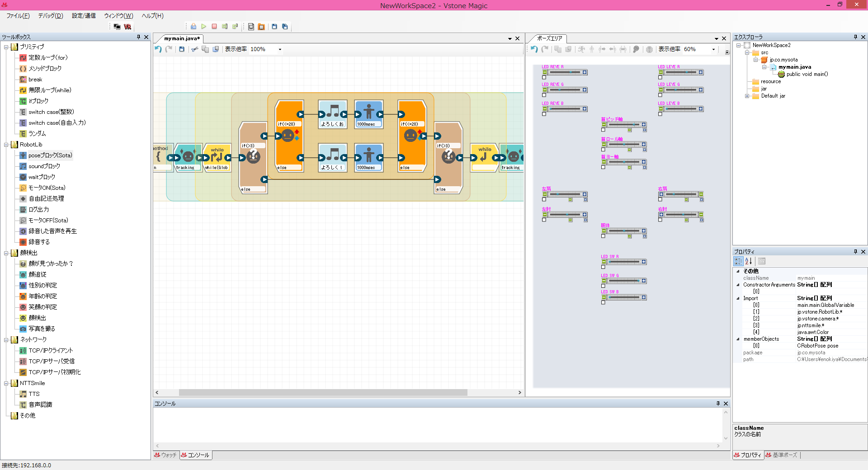
Task: Click the LED LEYE R slider track
Action: [x=680, y=72]
